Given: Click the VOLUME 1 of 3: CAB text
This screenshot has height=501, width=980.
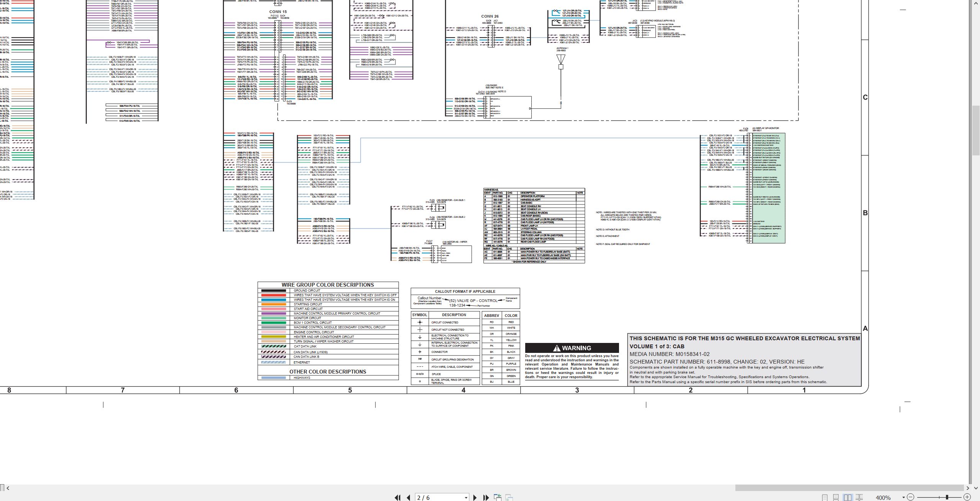Looking at the screenshot, I should pos(657,346).
